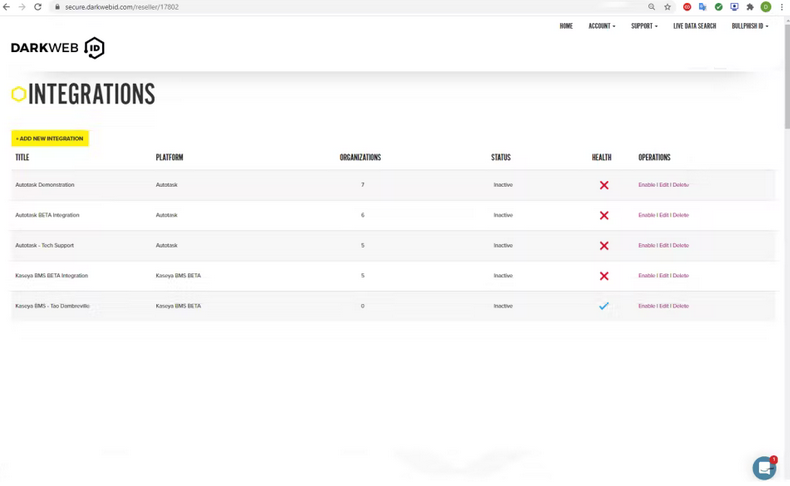Expand the Account dropdown menu
Image resolution: width=790 pixels, height=486 pixels.
click(601, 26)
